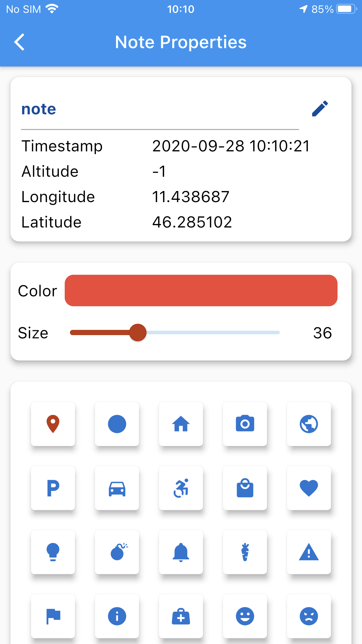Pick the bell marker icon
The image size is (362, 644).
point(181,552)
